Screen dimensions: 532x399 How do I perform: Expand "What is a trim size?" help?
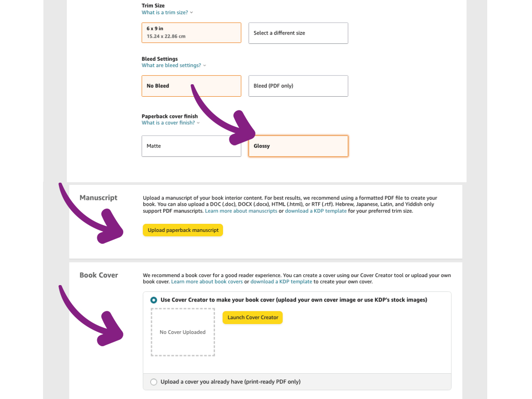click(167, 12)
